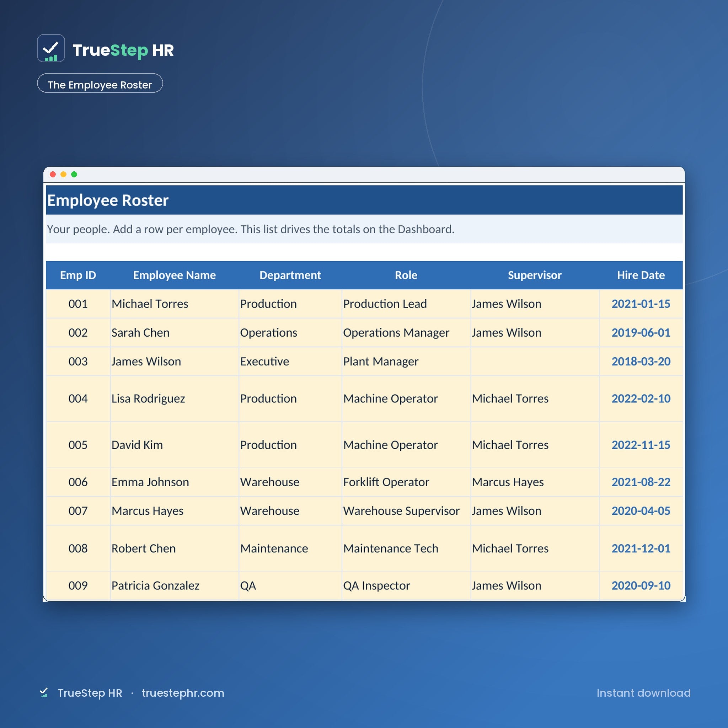
Task: Select the "QA" department cell
Action: click(x=290, y=585)
